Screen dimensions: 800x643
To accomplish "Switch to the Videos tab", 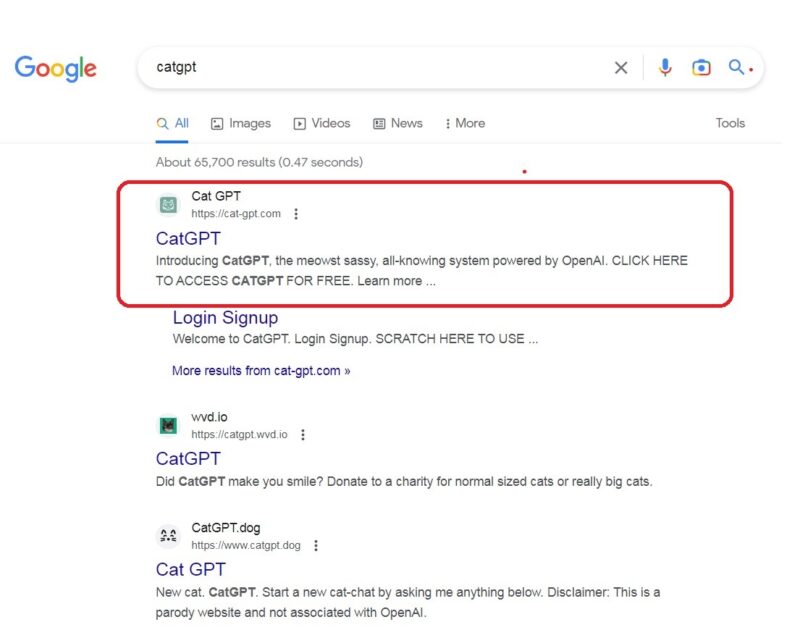I will click(x=321, y=123).
